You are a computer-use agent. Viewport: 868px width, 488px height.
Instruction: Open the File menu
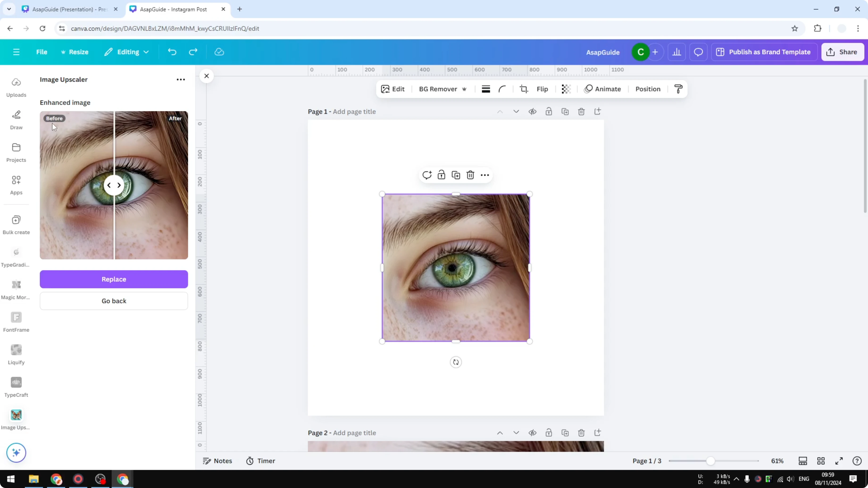42,52
